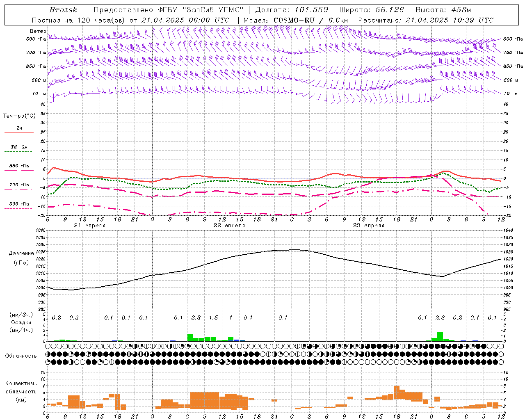Click the Ветер wind panel label
The height and width of the screenshot is (420, 525).
(x=38, y=31)
